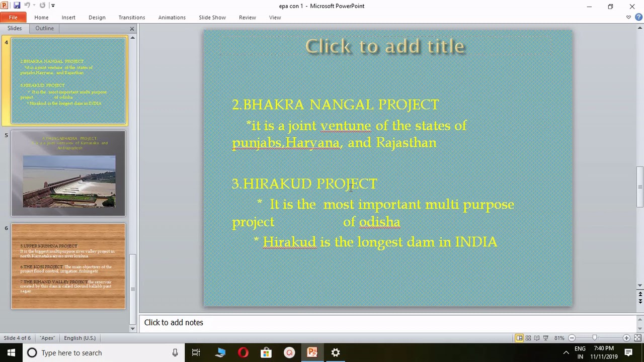Open Settings gear in taskbar
Viewport: 644px width, 362px height.
pyautogui.click(x=336, y=353)
